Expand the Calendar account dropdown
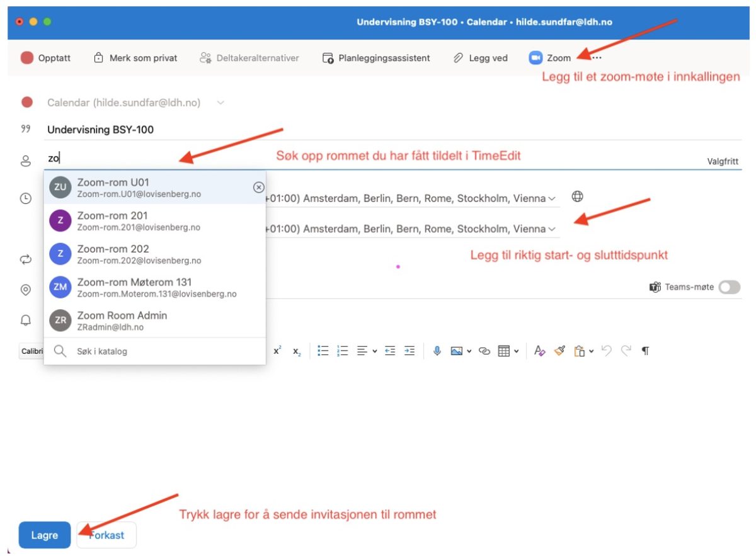The height and width of the screenshot is (556, 756). (x=220, y=103)
